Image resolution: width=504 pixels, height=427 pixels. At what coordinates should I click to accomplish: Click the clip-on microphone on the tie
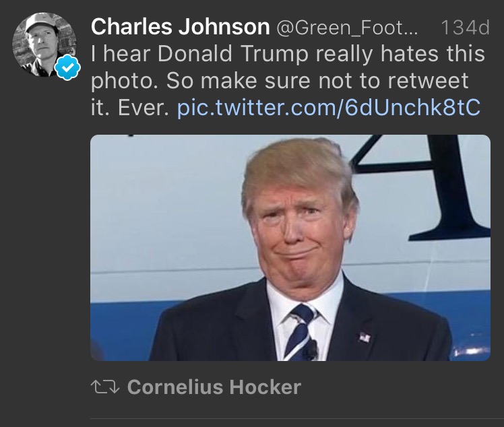[311, 349]
